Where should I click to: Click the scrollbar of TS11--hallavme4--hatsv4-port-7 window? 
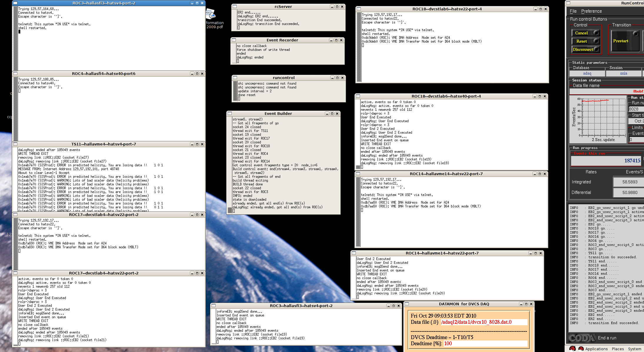tap(16, 180)
